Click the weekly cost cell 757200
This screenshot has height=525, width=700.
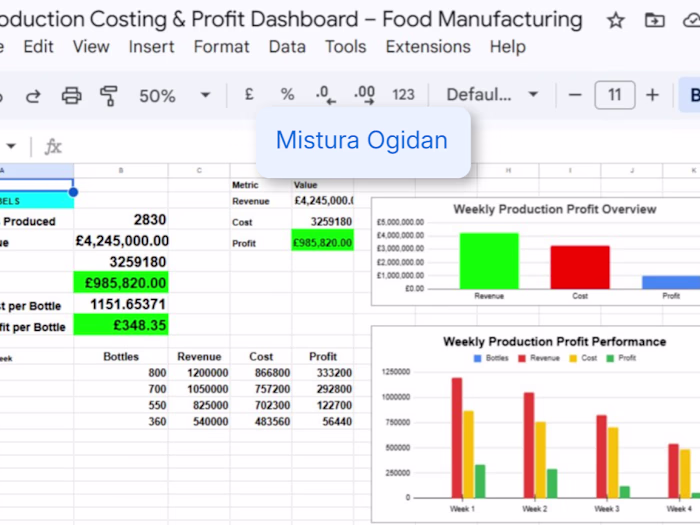click(x=261, y=389)
